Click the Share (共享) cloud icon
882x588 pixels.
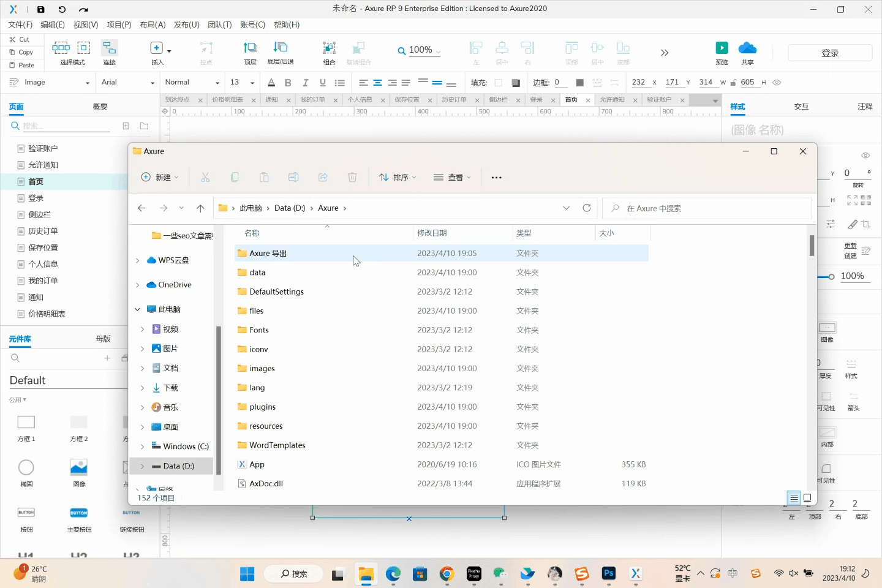click(x=747, y=48)
